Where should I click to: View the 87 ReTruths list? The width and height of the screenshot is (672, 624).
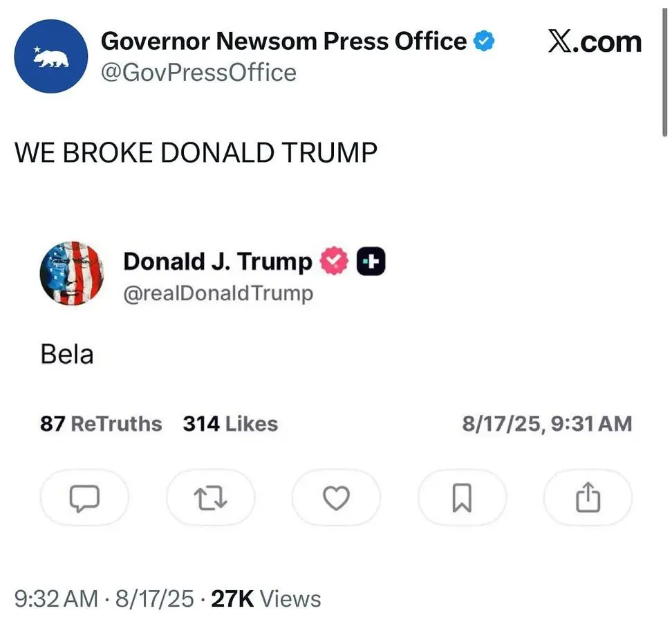point(101,423)
